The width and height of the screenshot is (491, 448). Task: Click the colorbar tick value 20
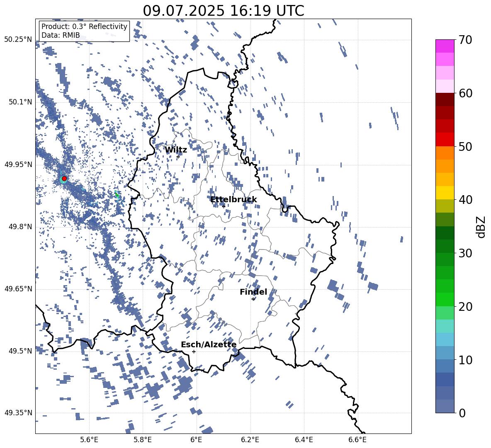coord(465,307)
